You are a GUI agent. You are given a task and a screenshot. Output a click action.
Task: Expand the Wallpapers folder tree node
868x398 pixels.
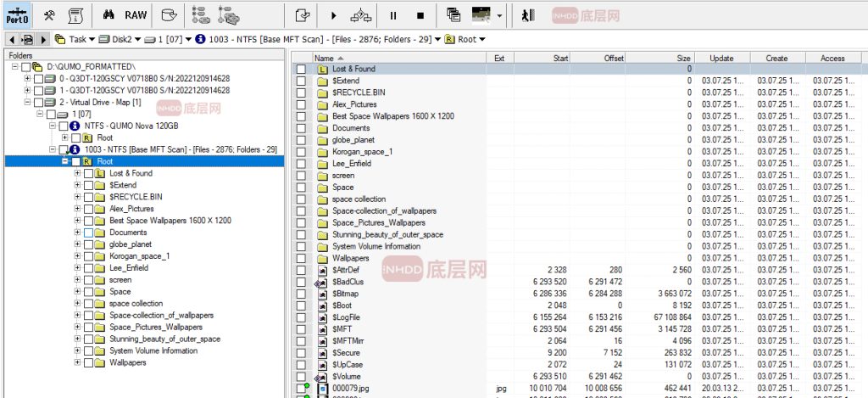77,362
